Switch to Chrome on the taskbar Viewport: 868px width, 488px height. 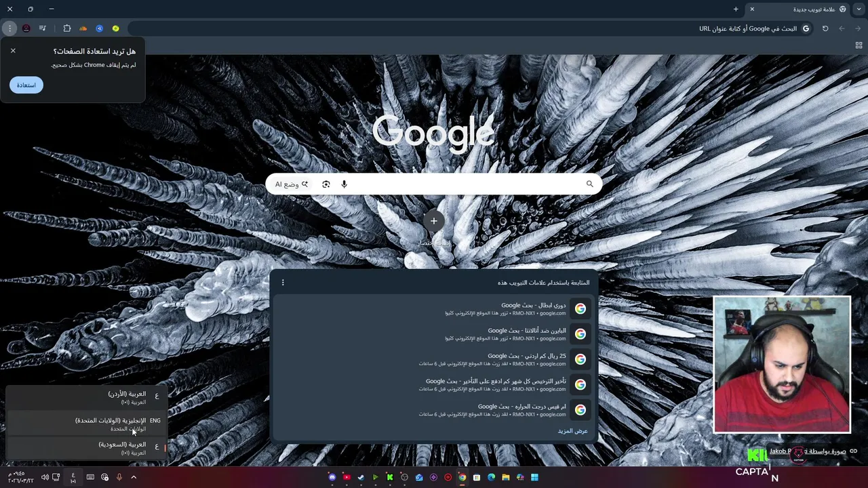[x=462, y=477]
